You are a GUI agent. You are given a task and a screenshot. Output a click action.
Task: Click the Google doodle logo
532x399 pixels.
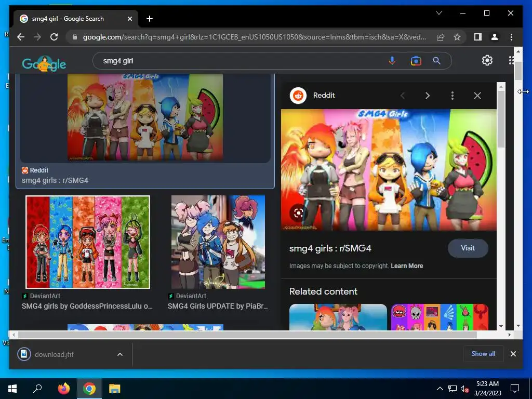44,64
